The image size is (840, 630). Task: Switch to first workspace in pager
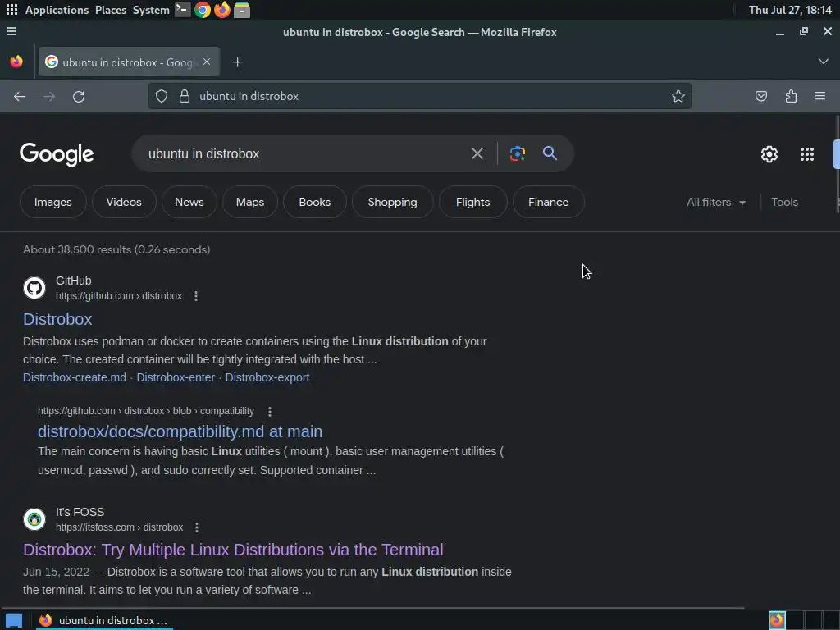[x=777, y=620]
